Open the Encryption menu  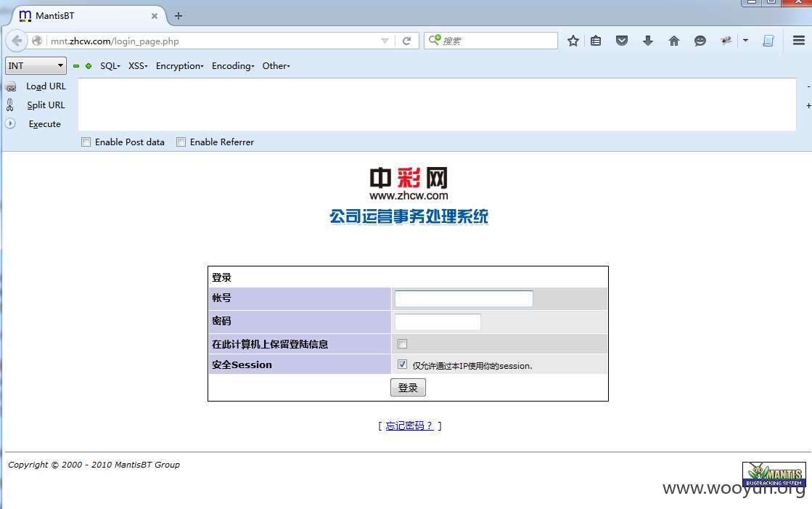coord(180,66)
